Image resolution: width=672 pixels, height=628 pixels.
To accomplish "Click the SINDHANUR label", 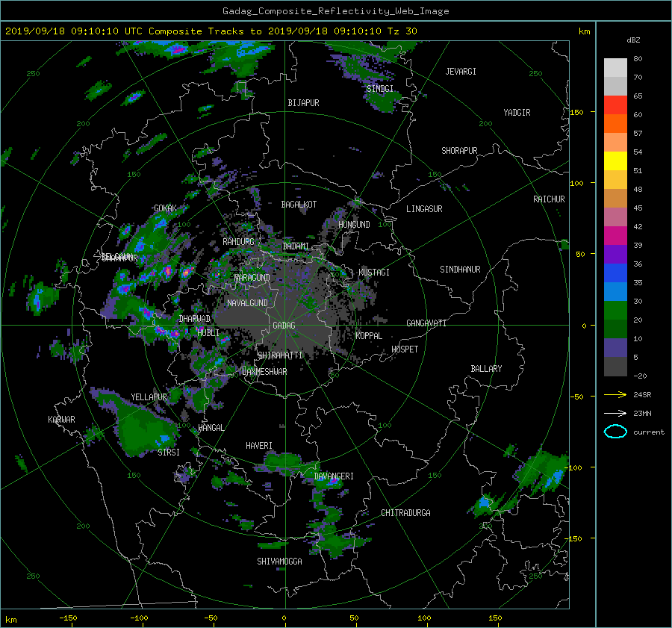I will pyautogui.click(x=460, y=270).
